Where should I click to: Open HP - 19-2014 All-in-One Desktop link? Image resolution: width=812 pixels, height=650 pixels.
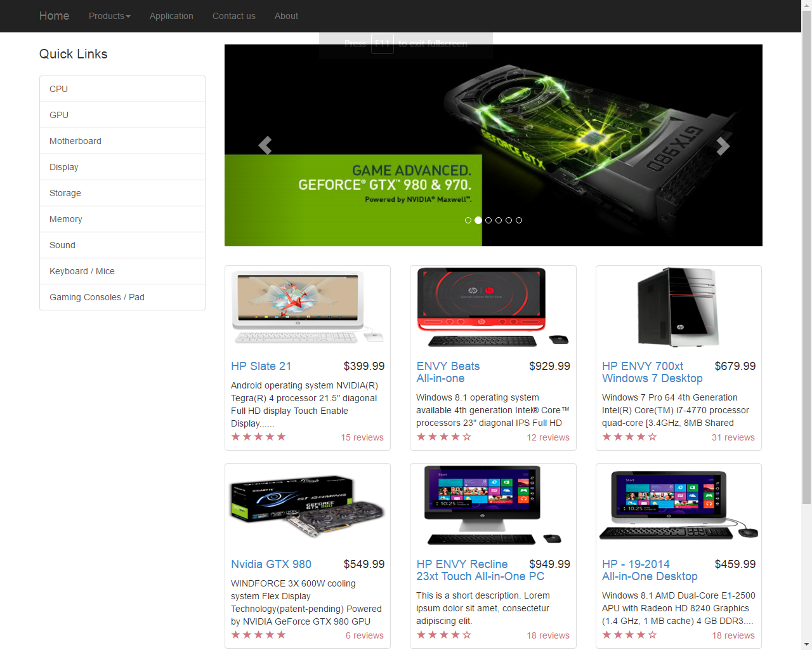[x=650, y=570]
